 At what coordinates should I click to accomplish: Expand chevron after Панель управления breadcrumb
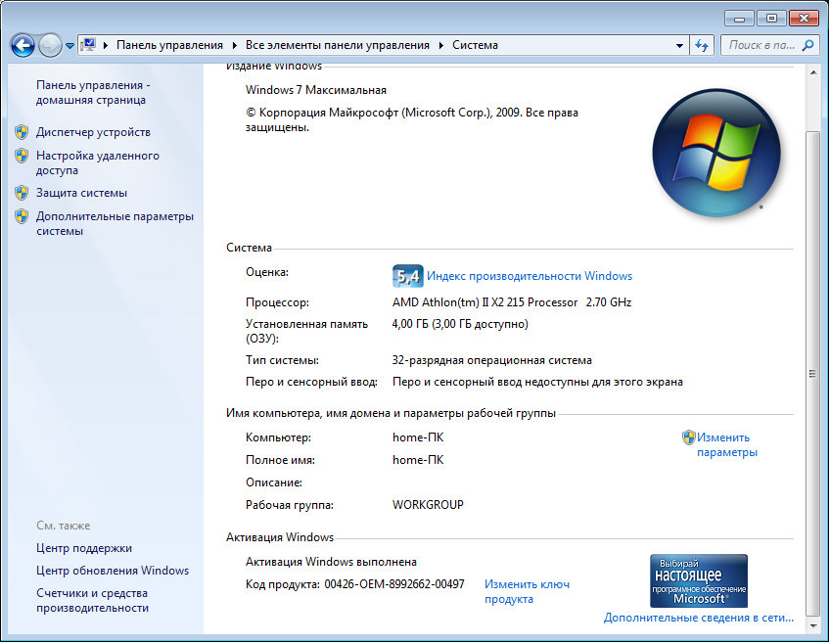click(x=235, y=45)
